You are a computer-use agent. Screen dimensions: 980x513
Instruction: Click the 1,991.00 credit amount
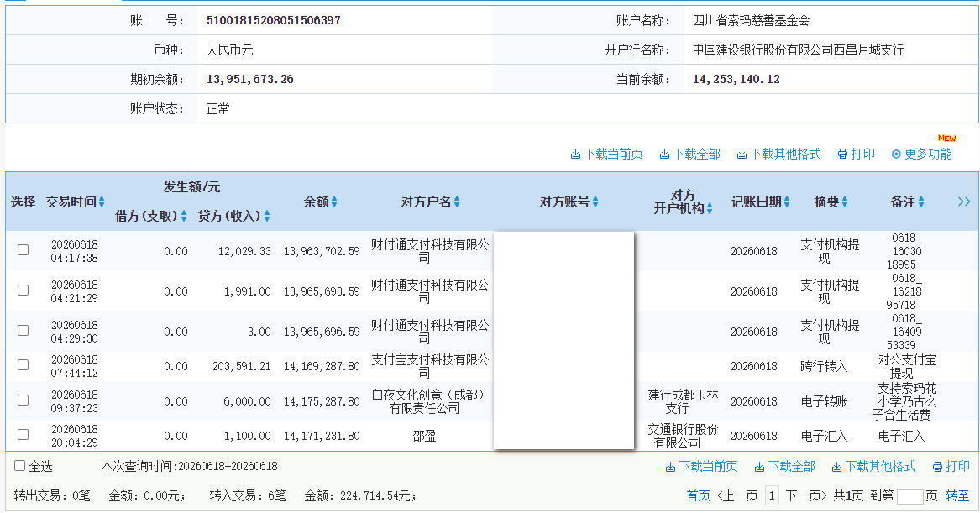[248, 291]
